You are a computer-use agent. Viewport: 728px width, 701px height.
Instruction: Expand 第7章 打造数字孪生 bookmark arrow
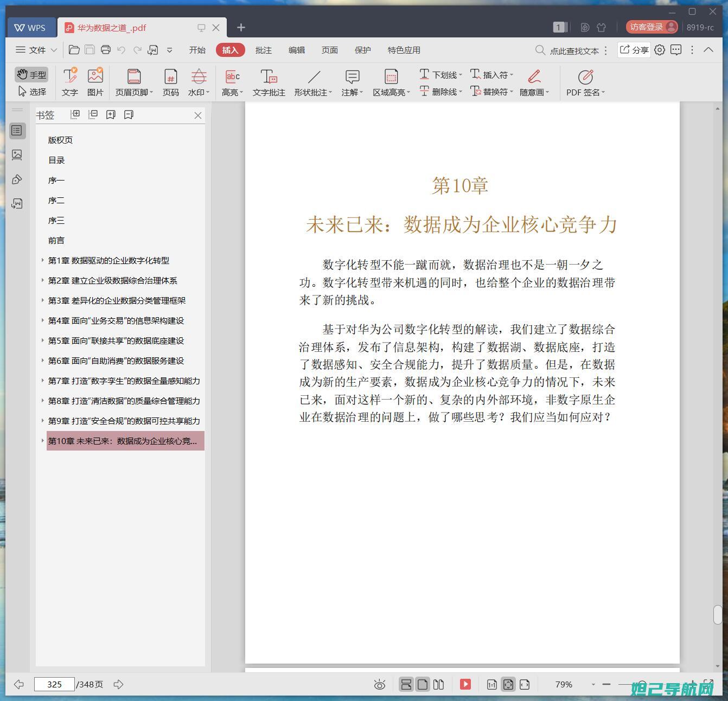coord(43,381)
